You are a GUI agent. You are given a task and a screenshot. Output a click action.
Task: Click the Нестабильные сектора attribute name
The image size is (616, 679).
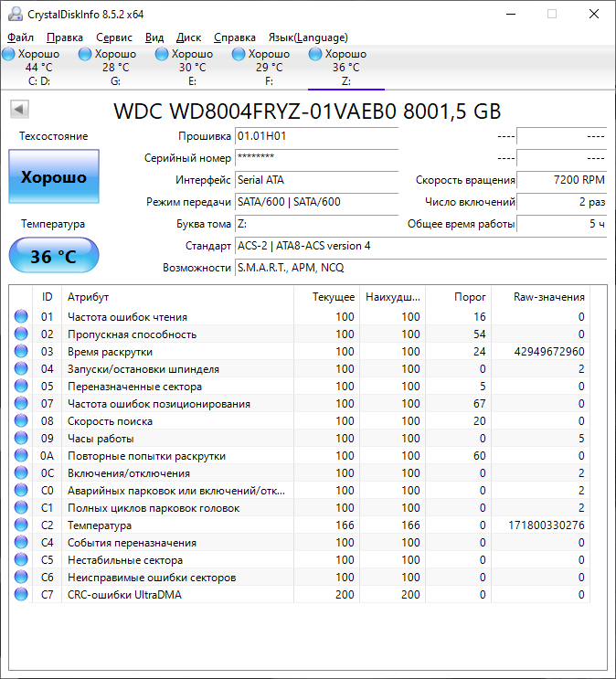pyautogui.click(x=125, y=560)
